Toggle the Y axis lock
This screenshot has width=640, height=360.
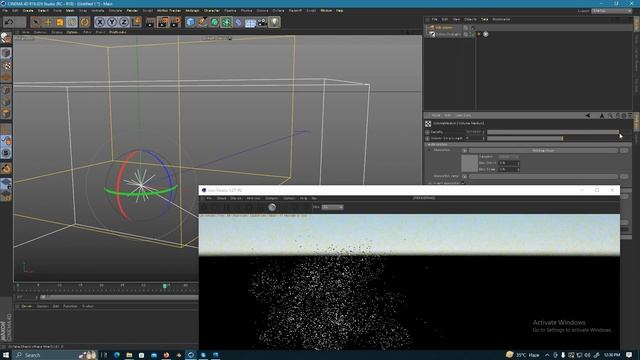point(112,22)
